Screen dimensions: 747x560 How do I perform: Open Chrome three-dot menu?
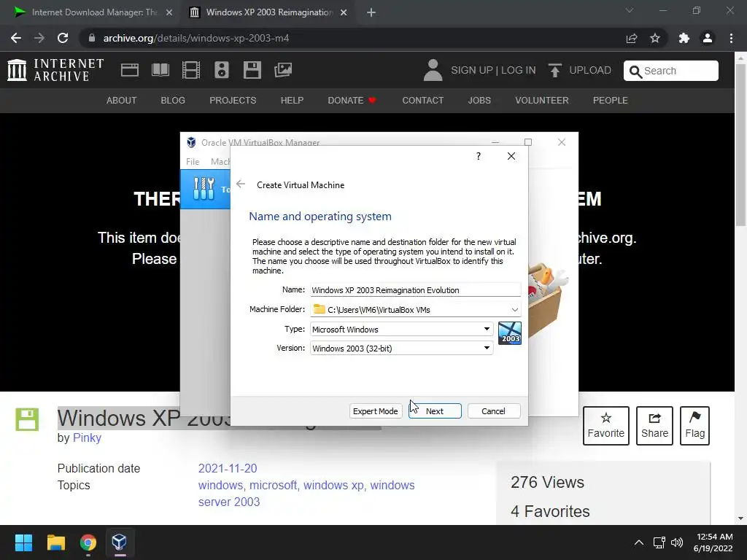pos(731,38)
